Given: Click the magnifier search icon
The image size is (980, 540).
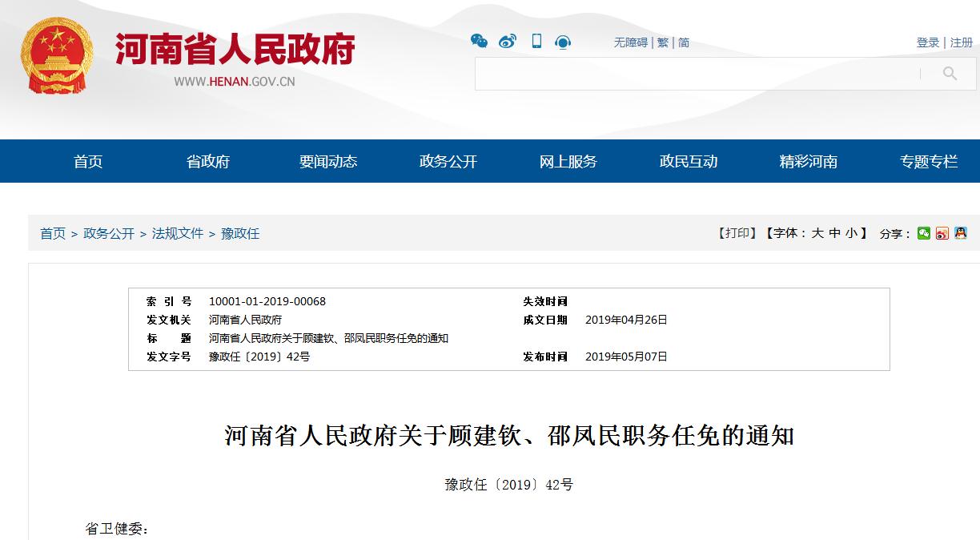Looking at the screenshot, I should coord(950,74).
